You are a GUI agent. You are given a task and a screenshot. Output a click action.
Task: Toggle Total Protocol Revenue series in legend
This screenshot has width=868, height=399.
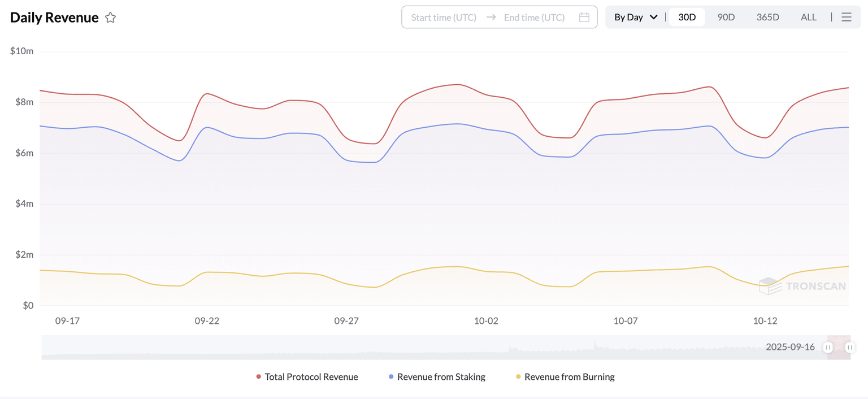click(x=311, y=377)
